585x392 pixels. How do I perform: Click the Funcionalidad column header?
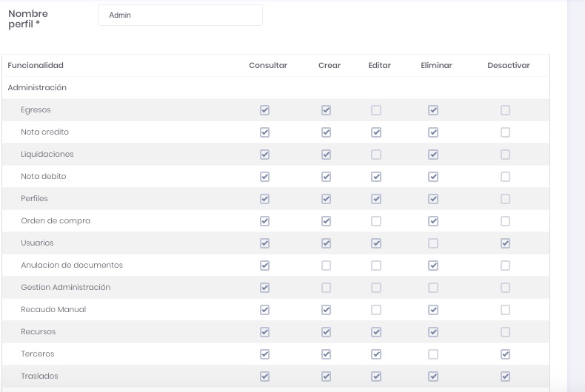pos(36,65)
